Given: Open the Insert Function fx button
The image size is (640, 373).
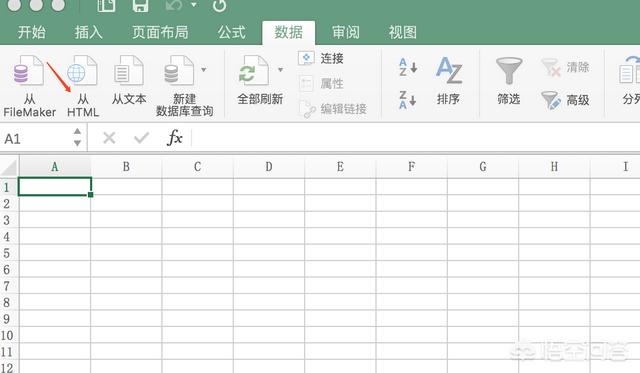Looking at the screenshot, I should (174, 138).
